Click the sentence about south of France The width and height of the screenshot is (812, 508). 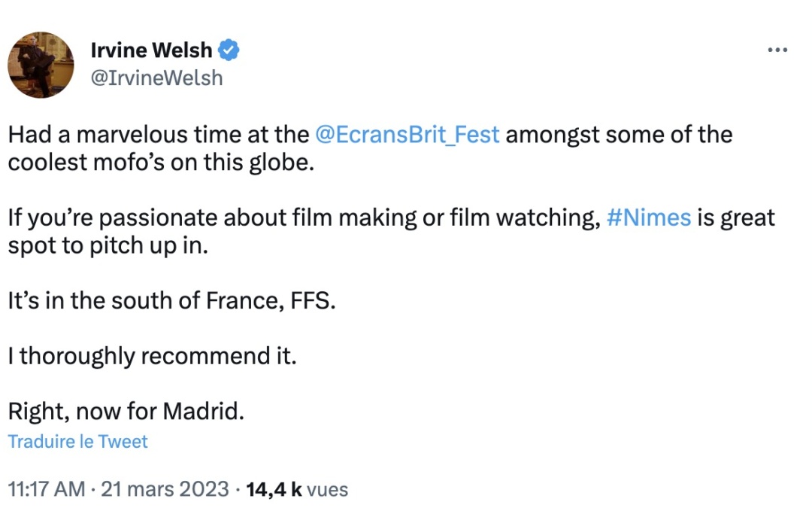pyautogui.click(x=171, y=300)
